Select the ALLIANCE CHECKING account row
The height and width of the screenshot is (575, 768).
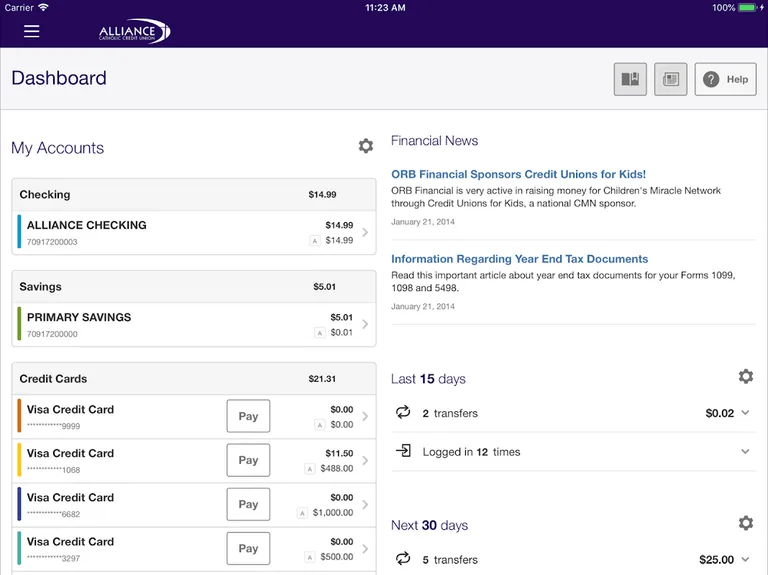click(x=194, y=233)
